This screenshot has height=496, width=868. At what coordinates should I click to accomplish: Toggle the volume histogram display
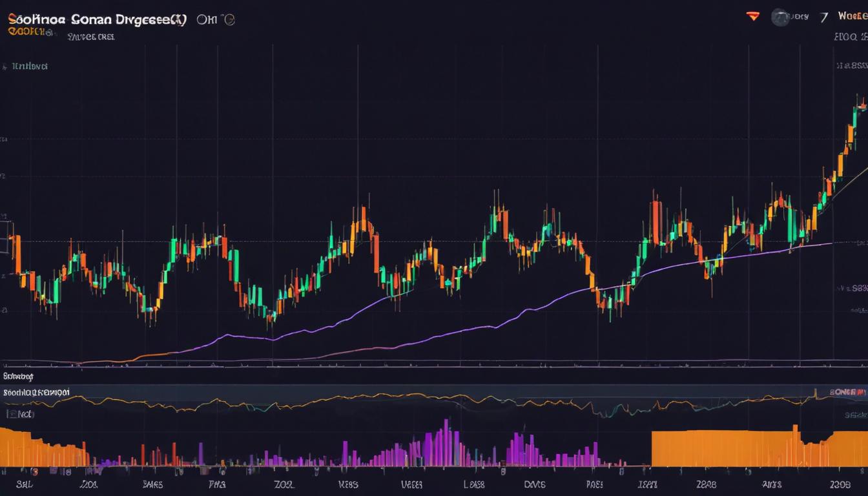point(19,415)
